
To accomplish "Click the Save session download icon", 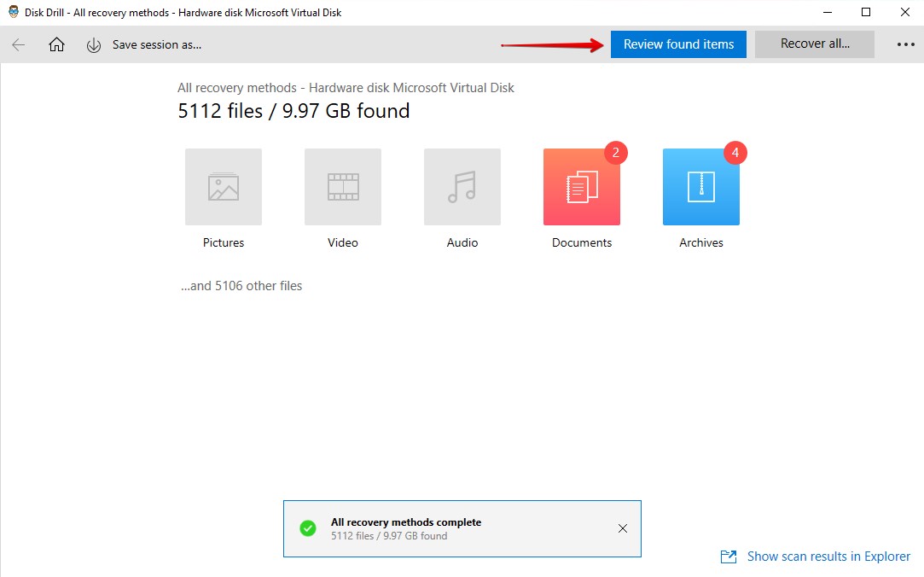I will click(94, 45).
